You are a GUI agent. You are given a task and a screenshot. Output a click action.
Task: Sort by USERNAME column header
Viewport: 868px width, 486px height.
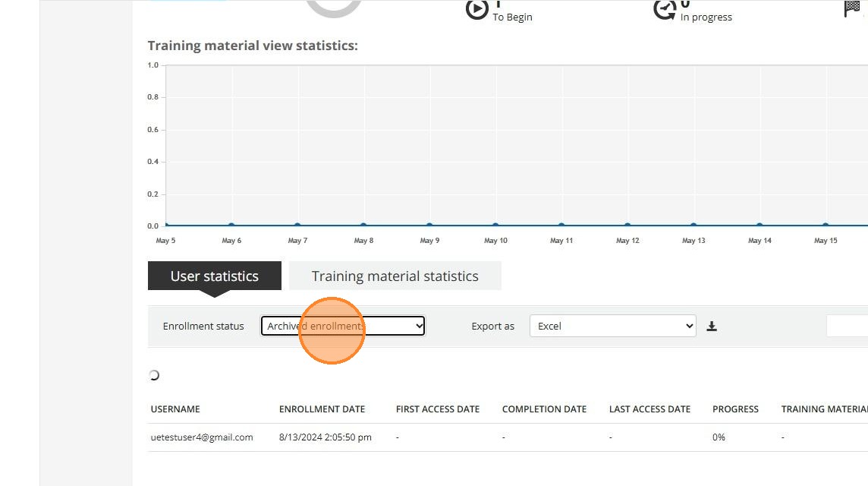click(x=175, y=409)
